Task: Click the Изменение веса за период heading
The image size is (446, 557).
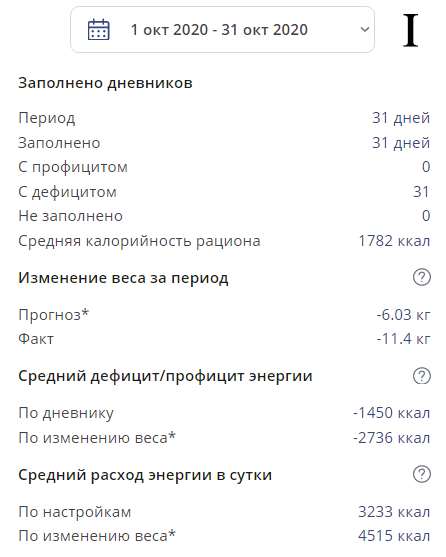Action: tap(123, 278)
